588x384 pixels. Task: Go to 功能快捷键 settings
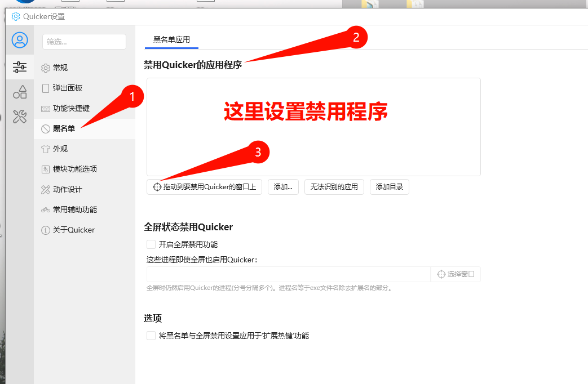point(85,108)
